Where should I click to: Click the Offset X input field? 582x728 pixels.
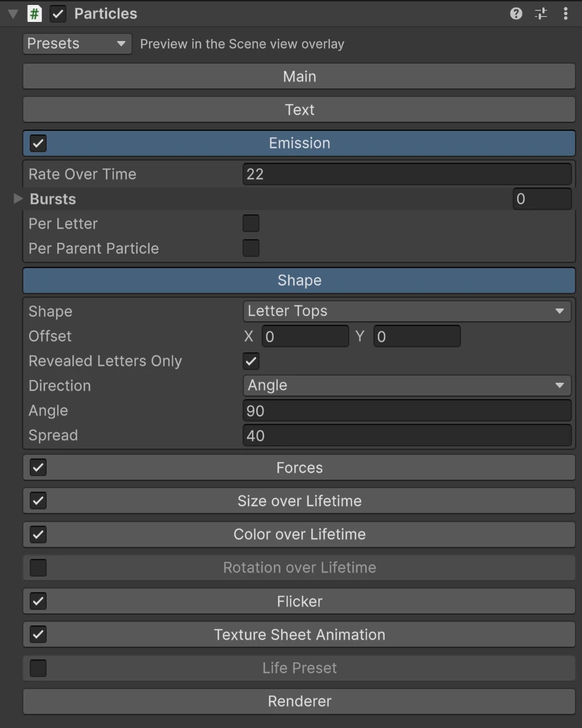[x=305, y=336]
